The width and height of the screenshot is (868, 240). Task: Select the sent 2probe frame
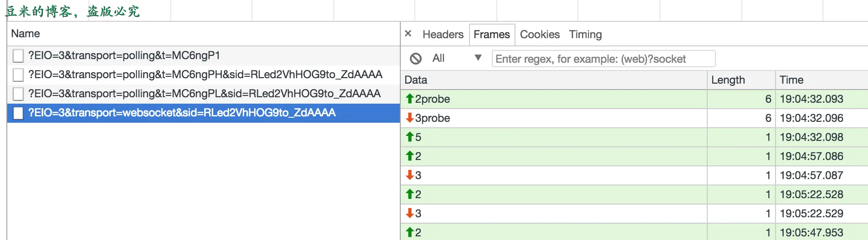coord(634,99)
